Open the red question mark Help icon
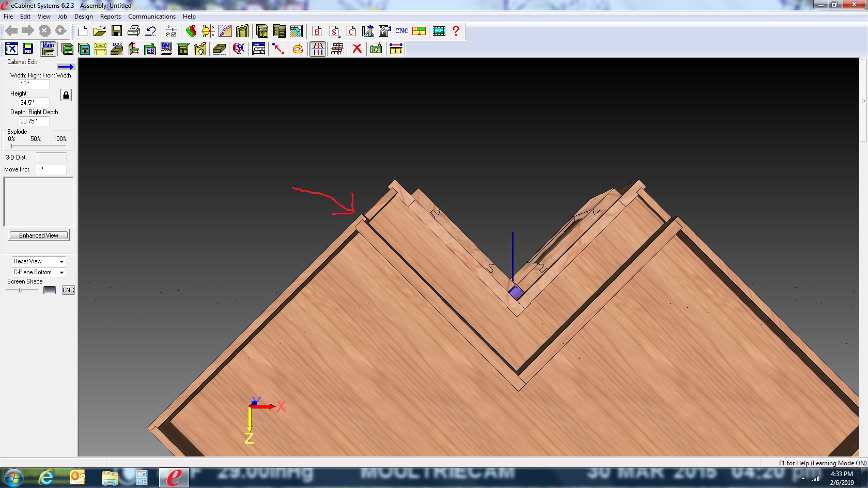Screen dimensions: 868x488 [456, 31]
